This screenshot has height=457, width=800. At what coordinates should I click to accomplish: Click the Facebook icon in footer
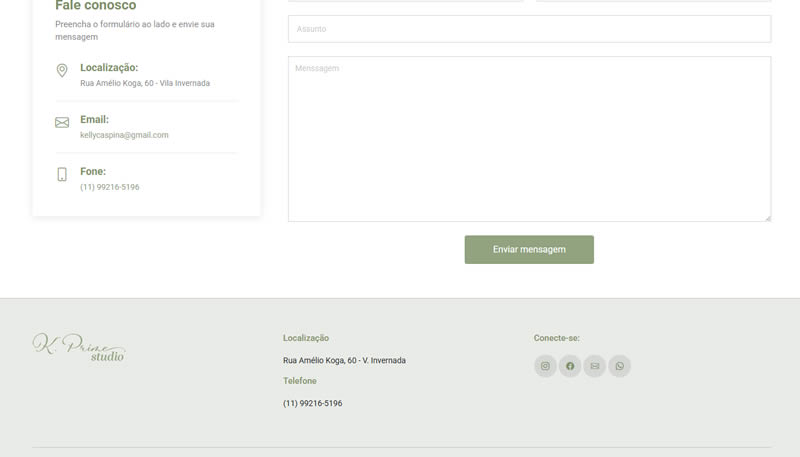(570, 366)
